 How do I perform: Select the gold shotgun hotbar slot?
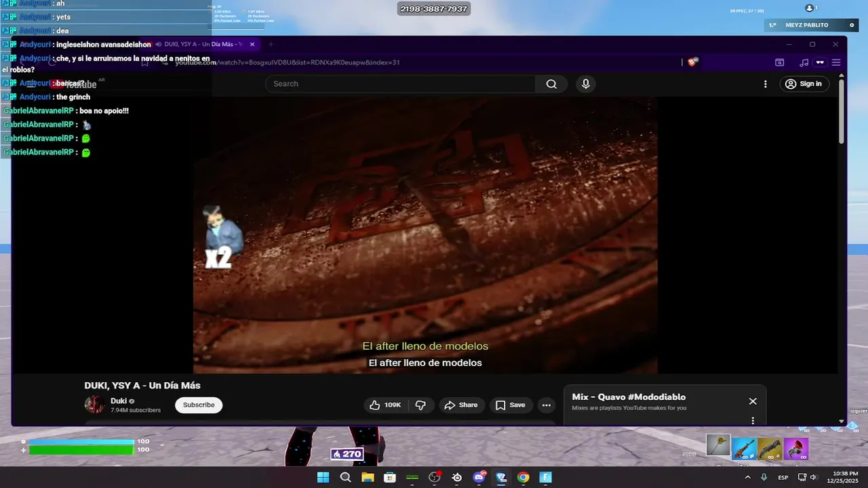[770, 449]
